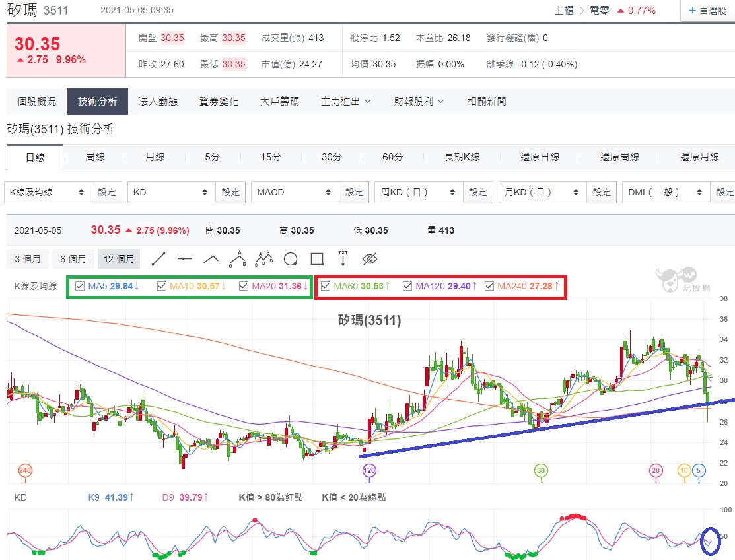Screen dimensions: 735x560
Task: Pick the angle line drawing tool
Action: pyautogui.click(x=211, y=259)
